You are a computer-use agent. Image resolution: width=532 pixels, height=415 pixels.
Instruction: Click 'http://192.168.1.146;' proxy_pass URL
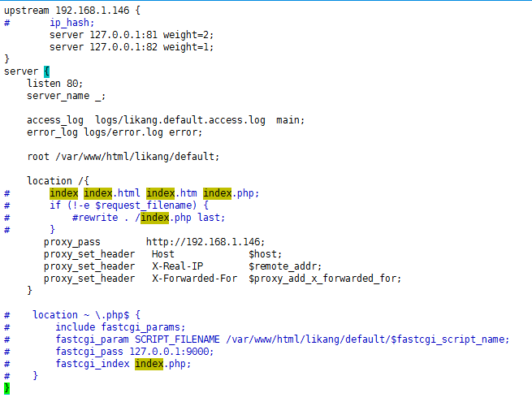tap(205, 242)
